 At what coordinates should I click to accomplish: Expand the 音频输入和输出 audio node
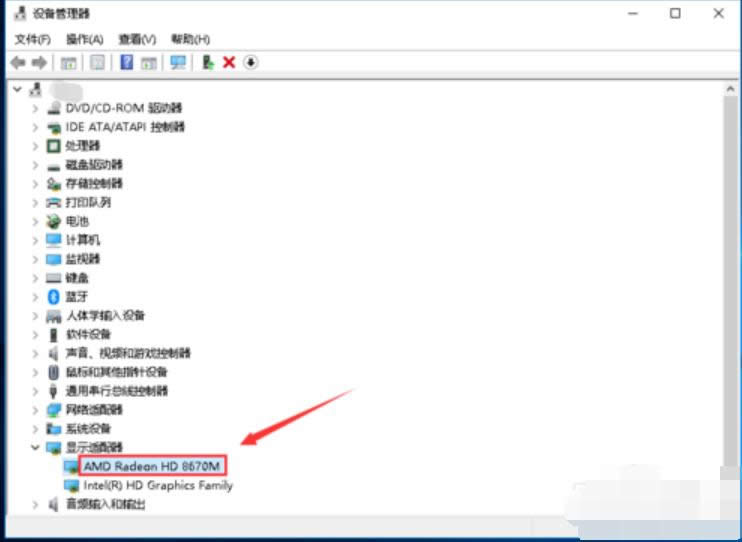click(36, 504)
